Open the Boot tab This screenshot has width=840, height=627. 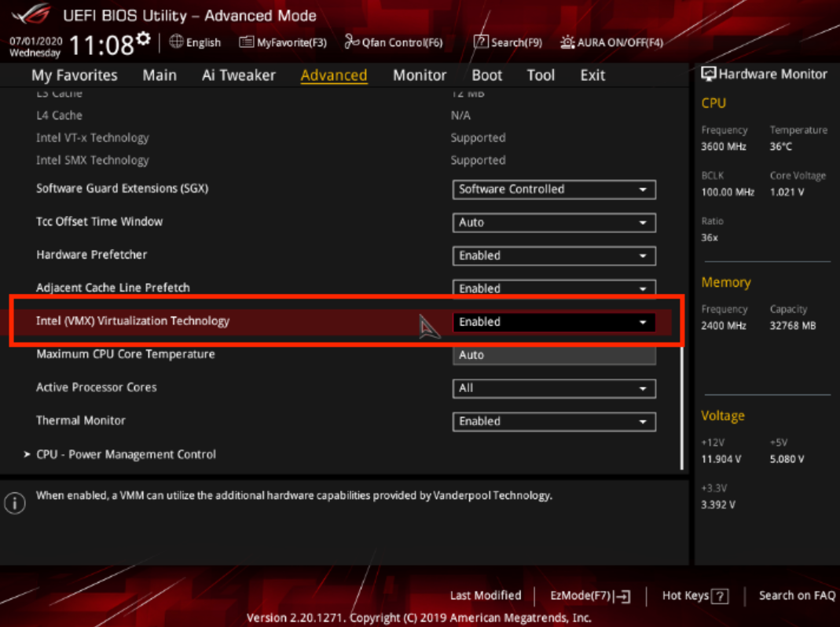pyautogui.click(x=487, y=75)
